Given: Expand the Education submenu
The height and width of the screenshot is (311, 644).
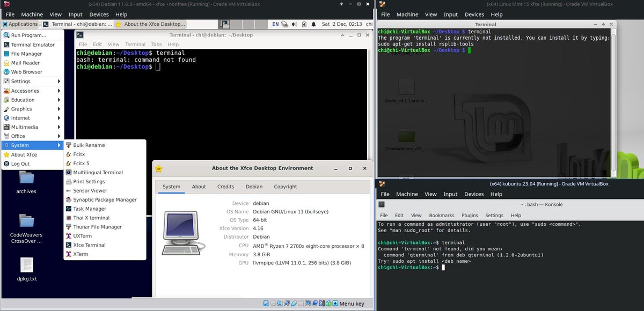Looking at the screenshot, I should point(33,100).
